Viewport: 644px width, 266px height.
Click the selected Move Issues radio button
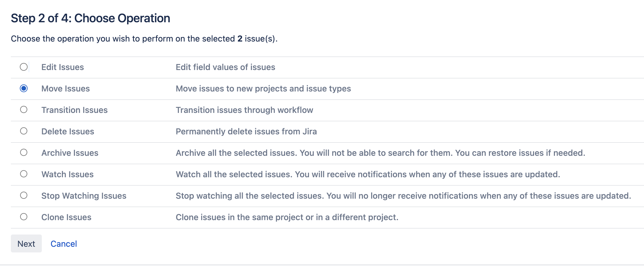click(x=24, y=88)
